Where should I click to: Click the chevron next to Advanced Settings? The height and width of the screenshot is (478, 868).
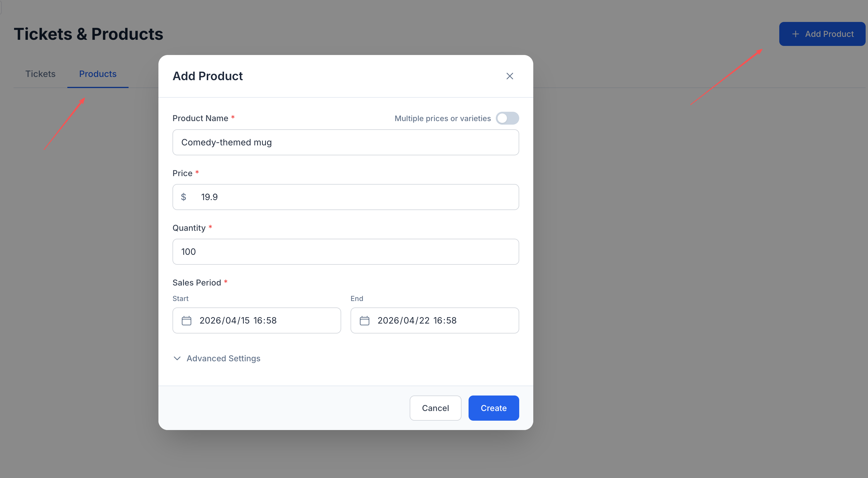click(177, 359)
